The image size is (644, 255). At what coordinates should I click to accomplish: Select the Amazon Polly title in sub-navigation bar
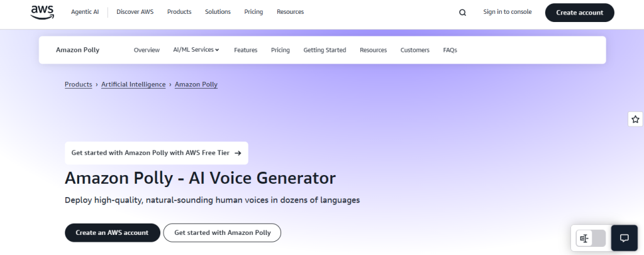click(x=77, y=50)
